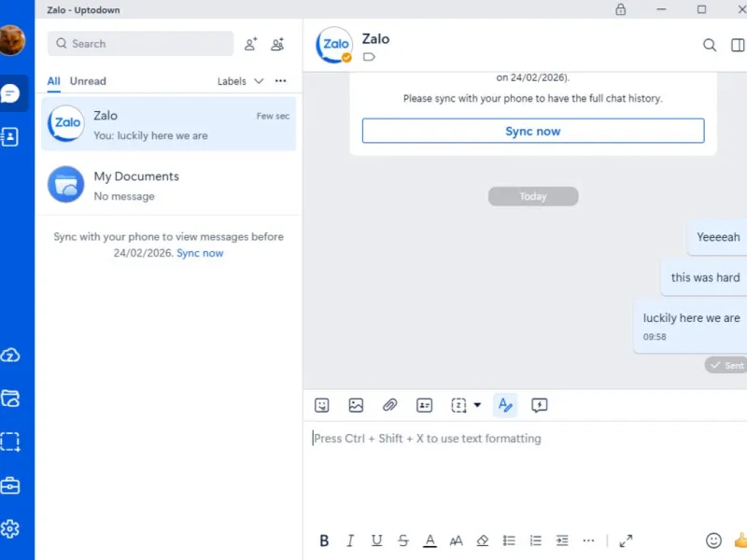Click the 'luckily here we are' message

click(691, 327)
